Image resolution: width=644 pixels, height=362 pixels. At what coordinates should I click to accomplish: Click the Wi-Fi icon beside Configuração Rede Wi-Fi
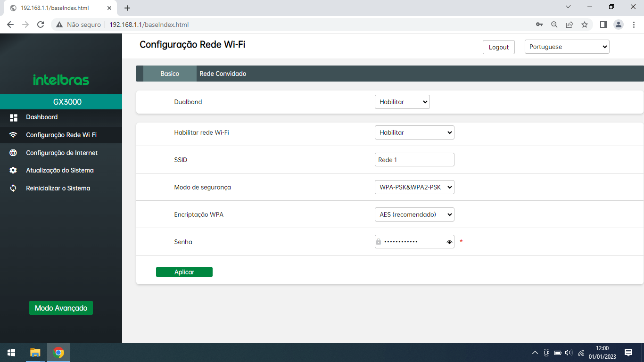13,135
